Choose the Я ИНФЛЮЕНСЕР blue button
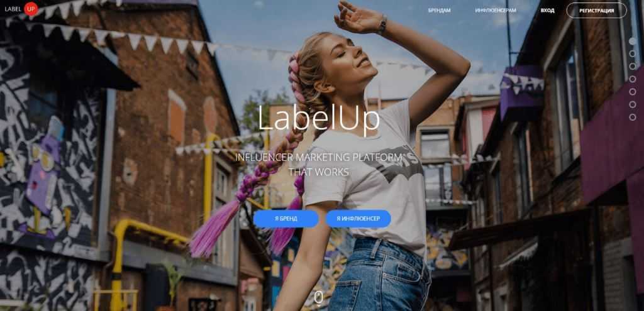This screenshot has width=644, height=311. (358, 219)
